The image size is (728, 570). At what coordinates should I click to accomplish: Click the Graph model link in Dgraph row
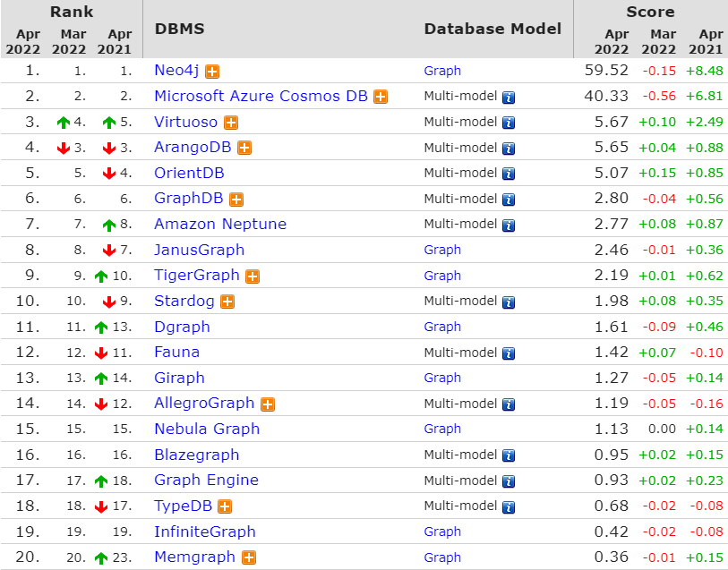(x=442, y=327)
